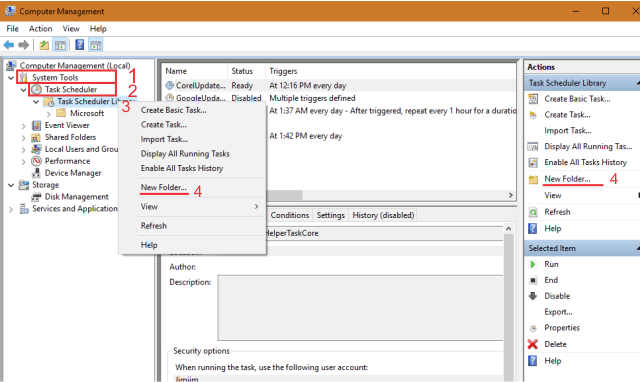Expand the Services and Applications node
The width and height of the screenshot is (640, 382).
coord(11,209)
